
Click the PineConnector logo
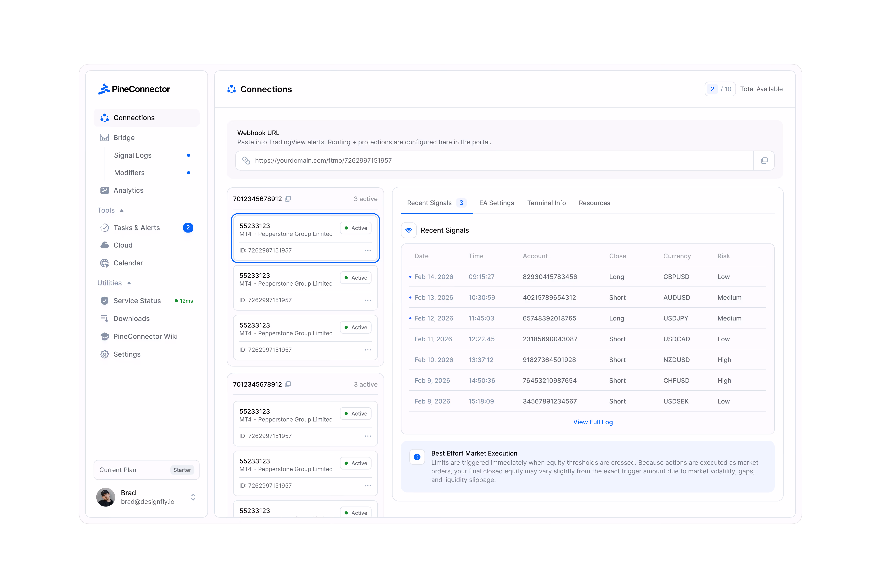tap(134, 89)
